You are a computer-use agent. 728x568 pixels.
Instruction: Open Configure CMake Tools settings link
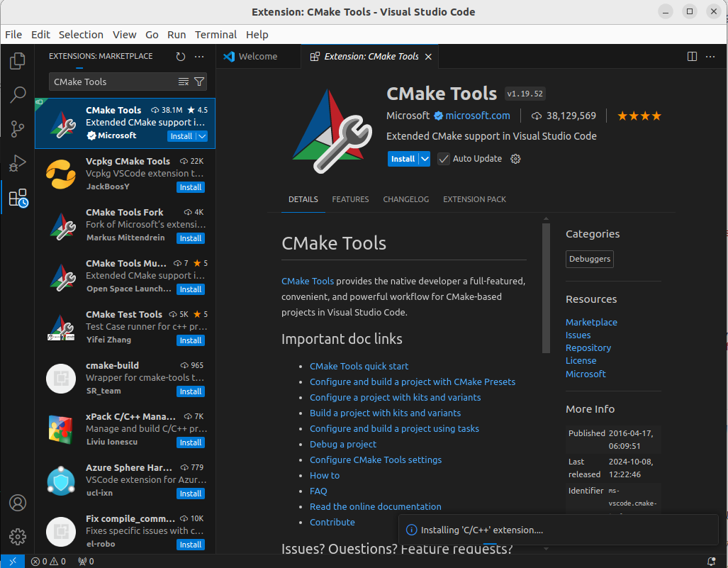376,460
